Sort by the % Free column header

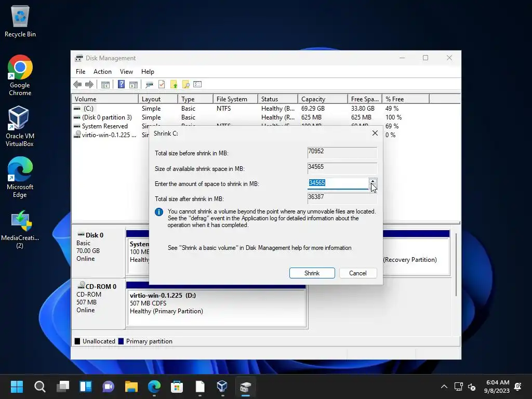[x=406, y=99]
